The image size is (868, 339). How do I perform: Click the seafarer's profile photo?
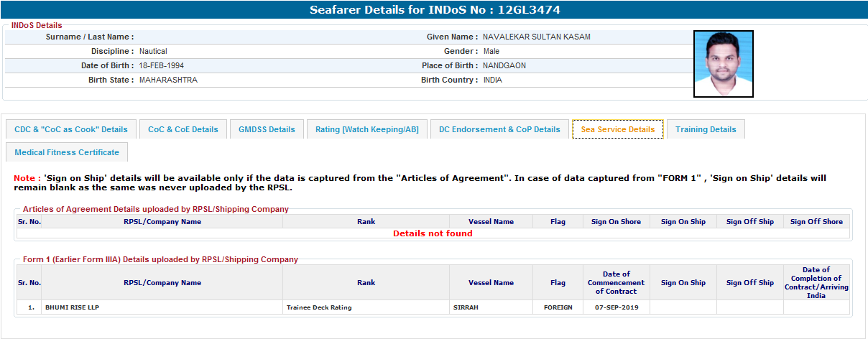pyautogui.click(x=723, y=64)
